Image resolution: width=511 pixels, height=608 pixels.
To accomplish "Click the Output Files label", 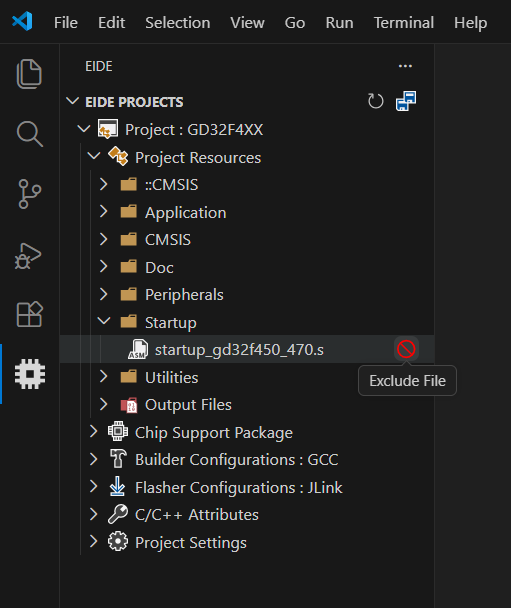I will click(188, 405).
